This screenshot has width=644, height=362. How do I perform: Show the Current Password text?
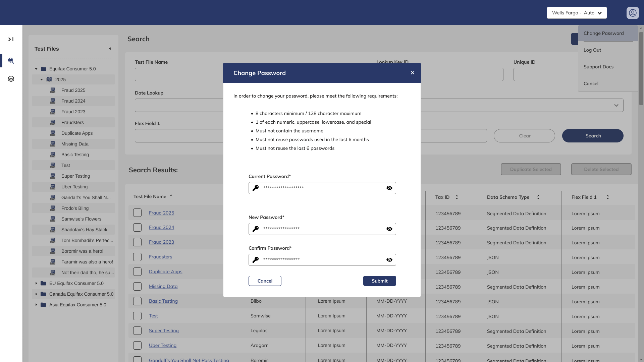(389, 188)
